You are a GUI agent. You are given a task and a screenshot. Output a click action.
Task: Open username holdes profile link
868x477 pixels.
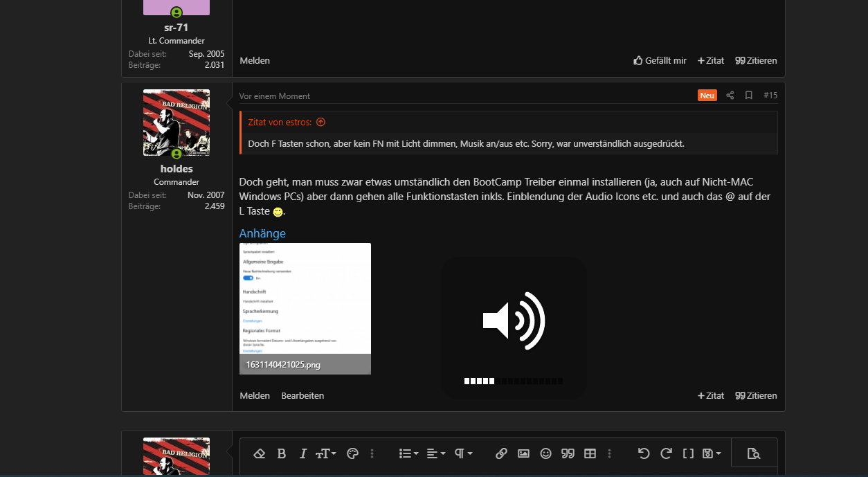pos(177,169)
